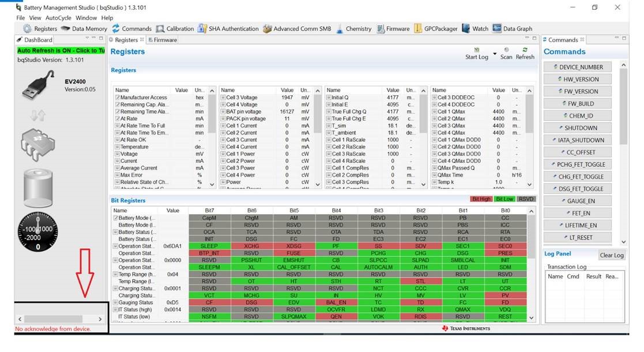Click the RSVD gray legend swatch
Viewport: 644px width, 352px height.
coord(526,199)
